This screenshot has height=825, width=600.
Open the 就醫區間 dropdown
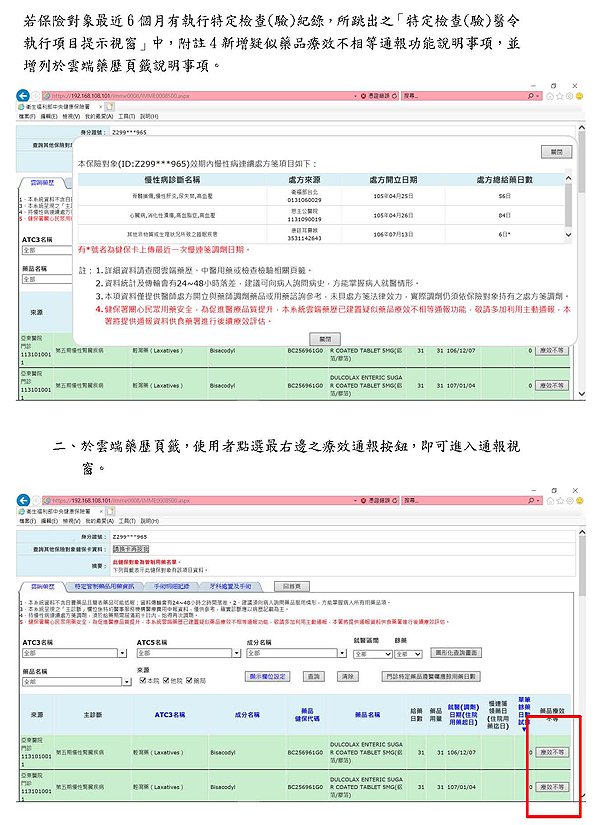point(373,654)
